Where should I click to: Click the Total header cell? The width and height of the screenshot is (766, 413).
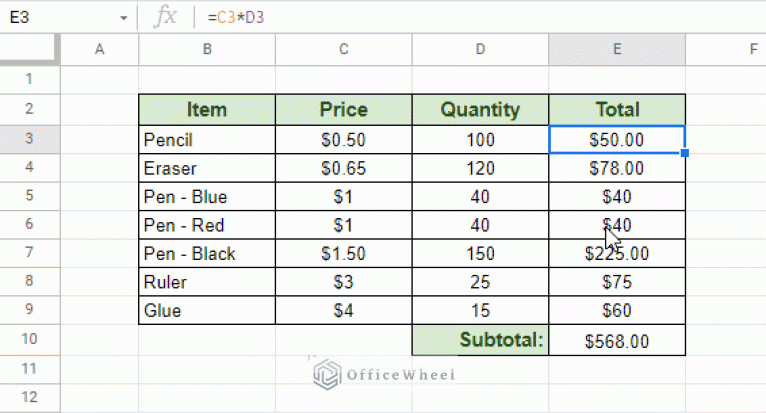point(617,109)
